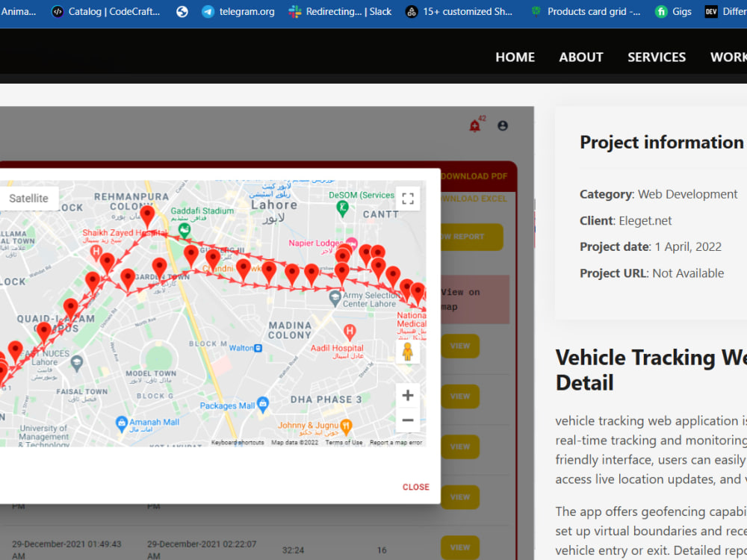Open Keyboard shortcuts link on map

click(x=238, y=442)
